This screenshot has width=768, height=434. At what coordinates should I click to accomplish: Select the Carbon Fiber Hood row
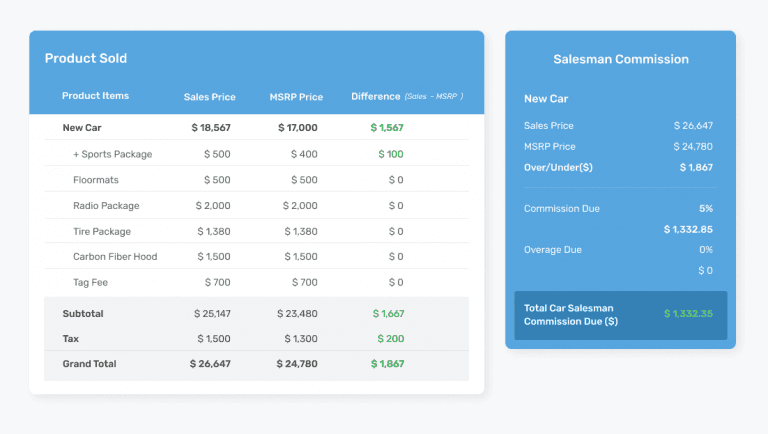coord(115,257)
